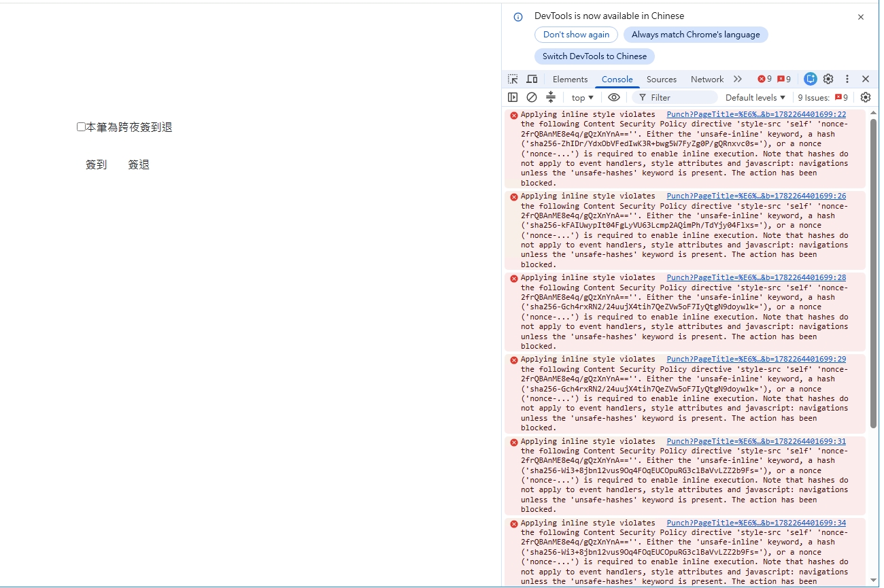
Task: Toggle the device toolbar icon
Action: click(x=532, y=80)
